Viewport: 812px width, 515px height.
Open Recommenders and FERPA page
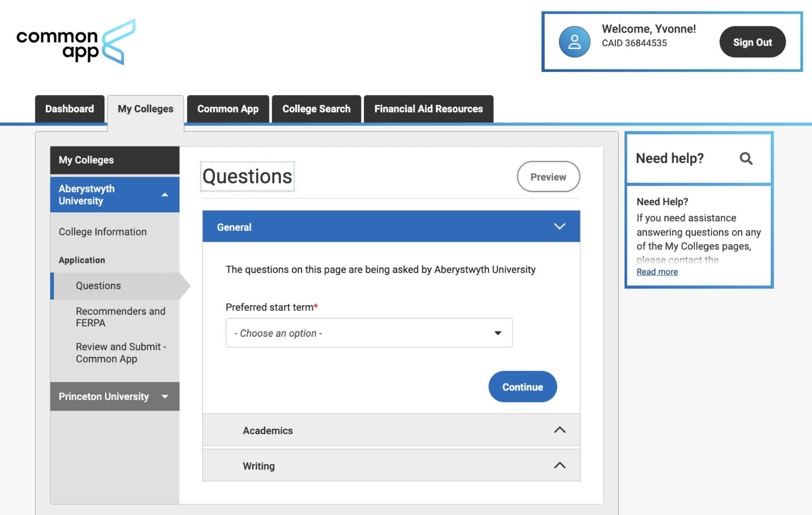pyautogui.click(x=120, y=317)
